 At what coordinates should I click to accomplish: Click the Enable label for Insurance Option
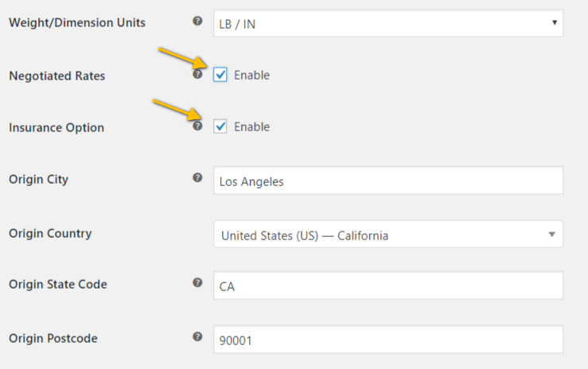[x=251, y=126]
